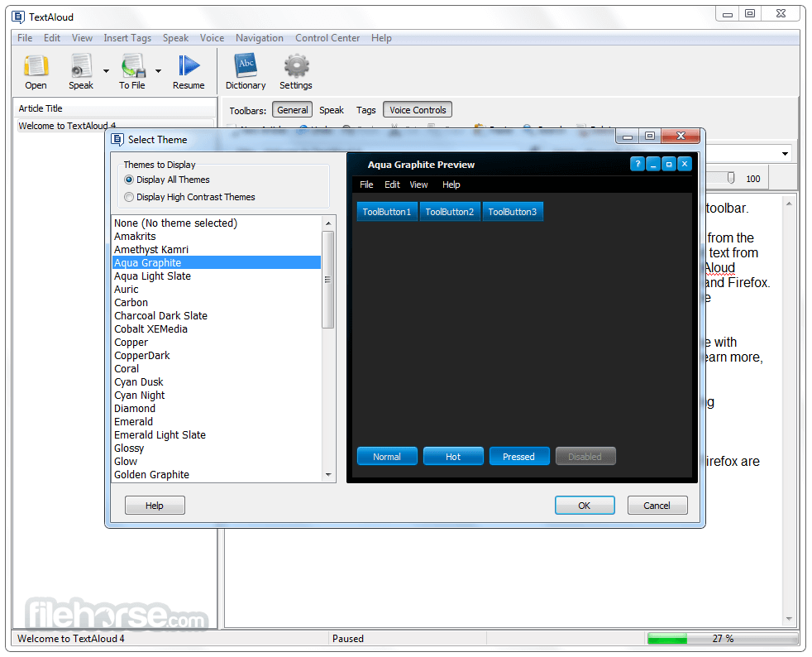Click theme list scrollbar up arrow
The image size is (812, 657).
point(328,223)
